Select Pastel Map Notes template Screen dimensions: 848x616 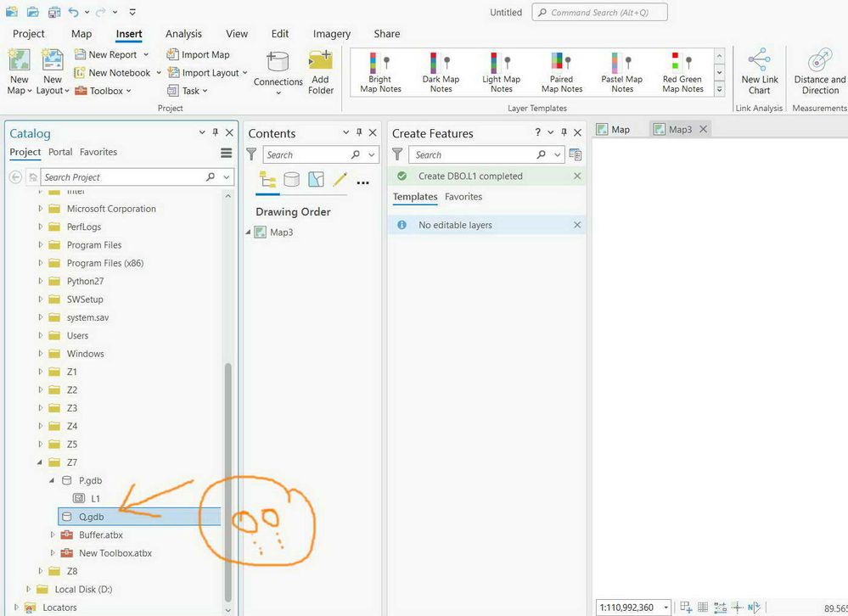(622, 73)
